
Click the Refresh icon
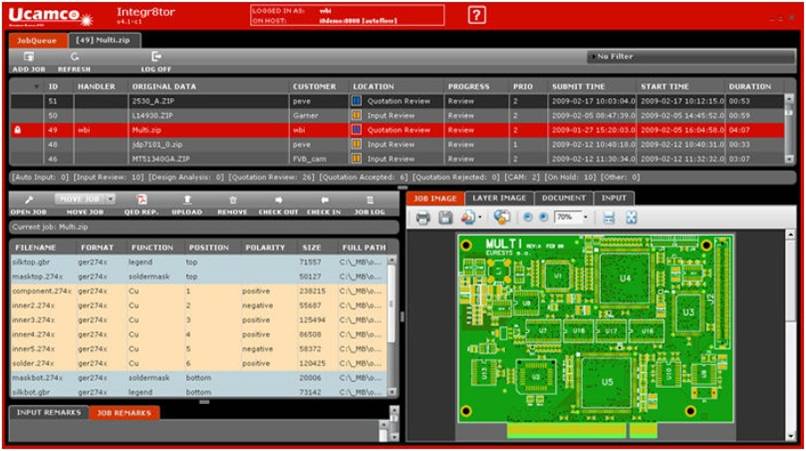(75, 57)
